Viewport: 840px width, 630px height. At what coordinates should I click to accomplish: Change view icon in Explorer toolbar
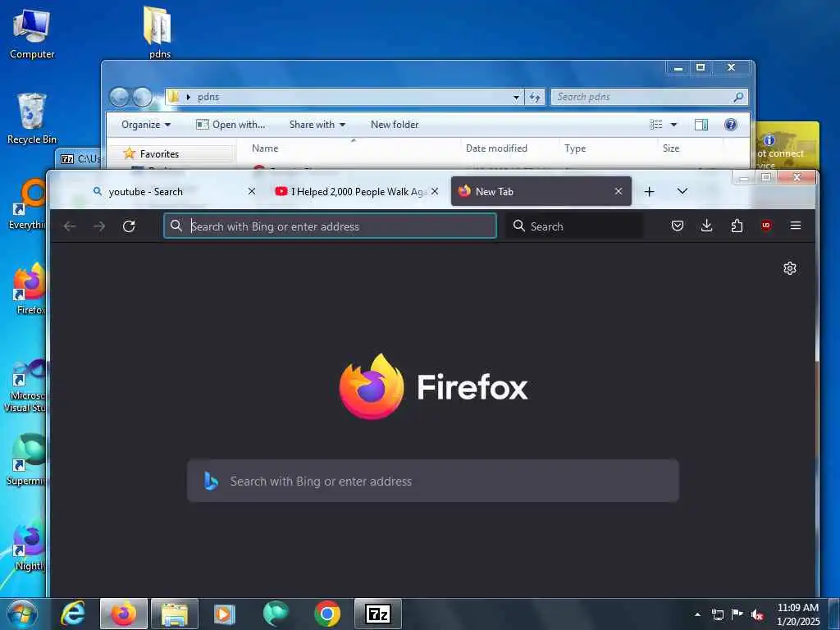pyautogui.click(x=656, y=125)
